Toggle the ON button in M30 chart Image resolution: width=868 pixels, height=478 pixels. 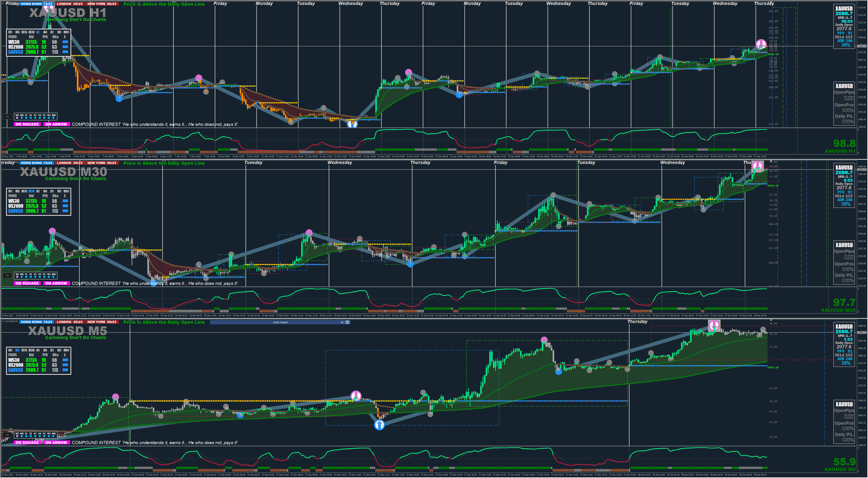click(x=7, y=276)
